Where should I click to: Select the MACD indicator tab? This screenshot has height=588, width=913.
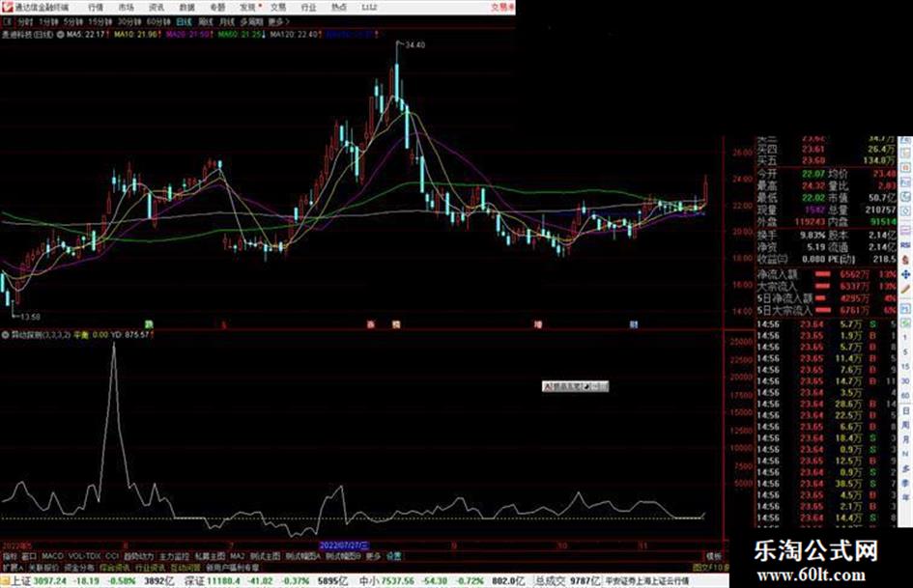[x=52, y=556]
